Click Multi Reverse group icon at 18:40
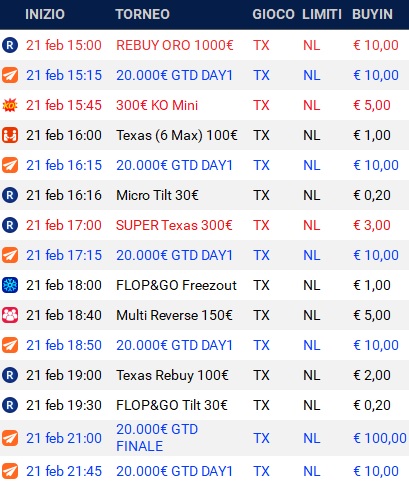409x483 pixels. click(x=10, y=315)
